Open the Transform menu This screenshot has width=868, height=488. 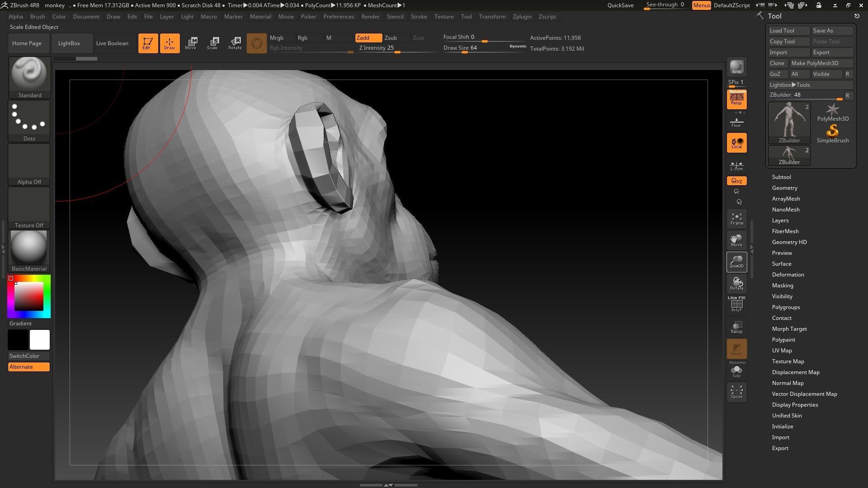492,17
